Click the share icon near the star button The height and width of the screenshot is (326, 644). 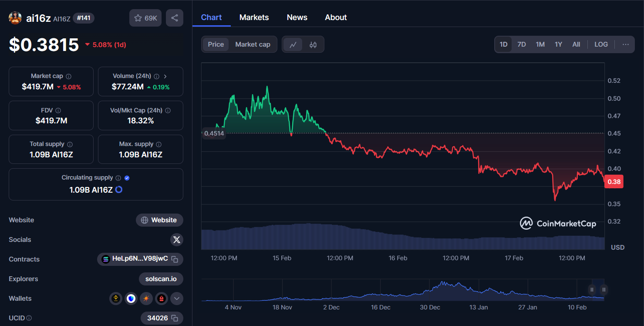coord(174,18)
